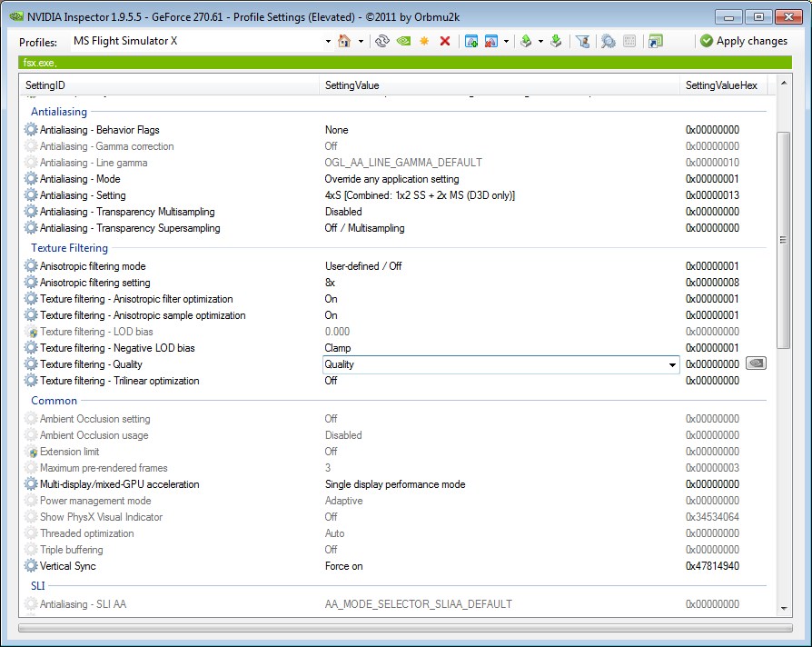Click Apply changes
The width and height of the screenshot is (812, 647).
pyautogui.click(x=744, y=41)
